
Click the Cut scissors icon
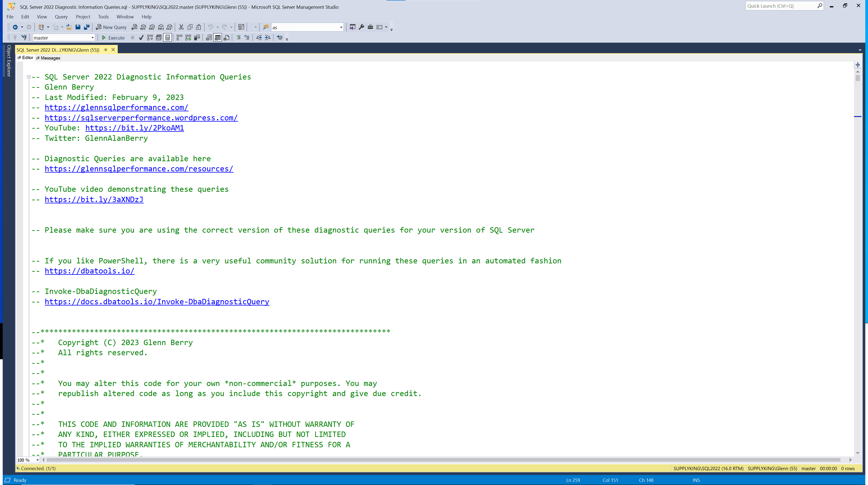(181, 27)
